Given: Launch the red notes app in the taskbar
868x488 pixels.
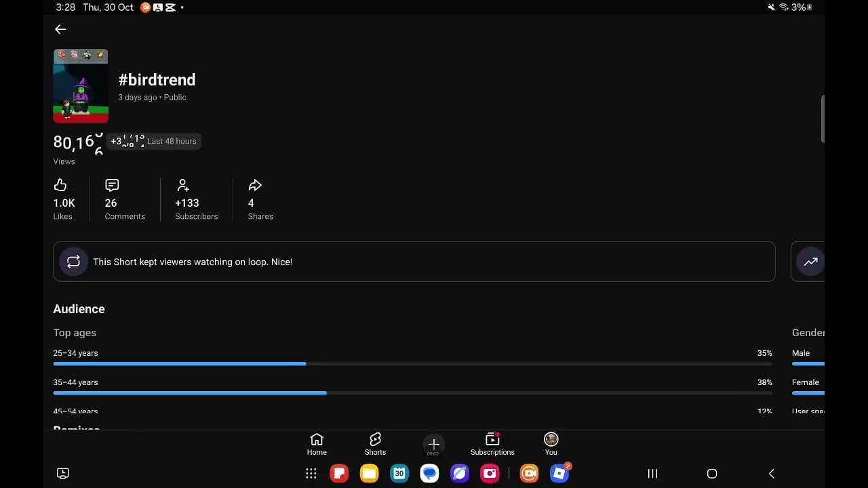Looking at the screenshot, I should pos(339,474).
